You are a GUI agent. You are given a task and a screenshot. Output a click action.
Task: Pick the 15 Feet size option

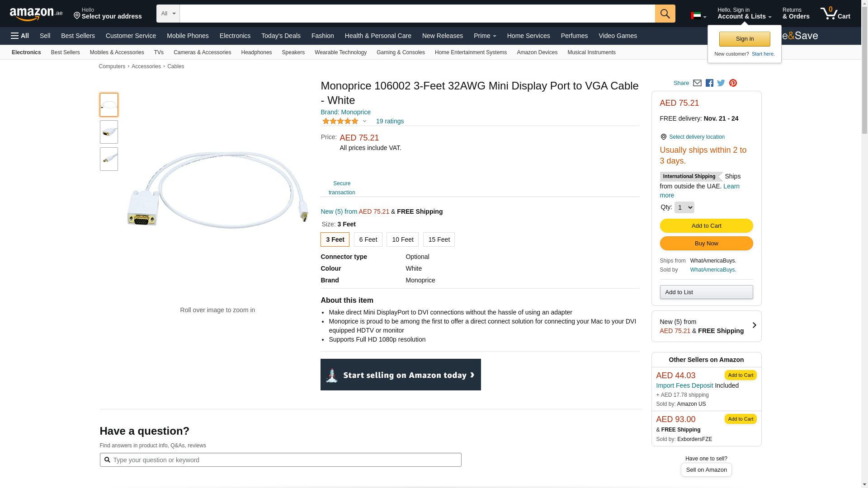[x=439, y=239]
